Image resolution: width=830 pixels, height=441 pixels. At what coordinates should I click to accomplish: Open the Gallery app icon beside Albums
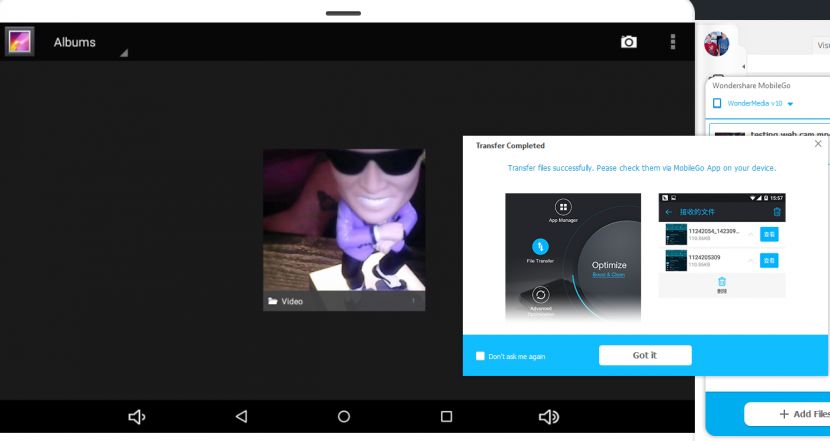(20, 41)
